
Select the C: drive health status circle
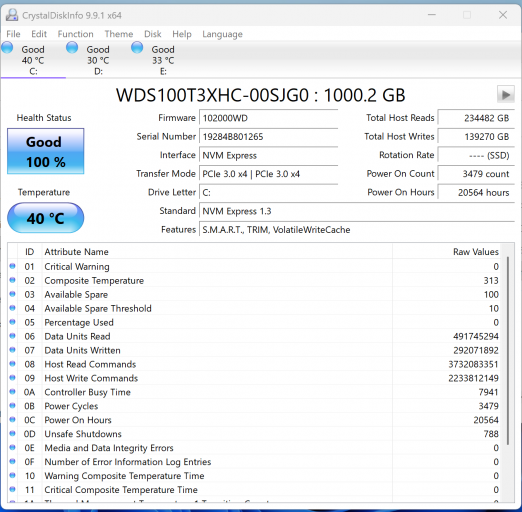point(7,48)
